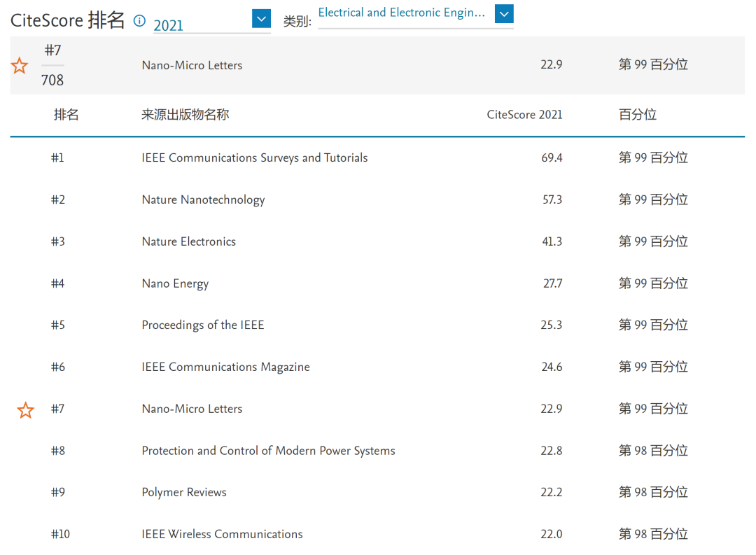Click the 708 total count in summary
Viewport: 756px width, 555px height.
(x=52, y=80)
